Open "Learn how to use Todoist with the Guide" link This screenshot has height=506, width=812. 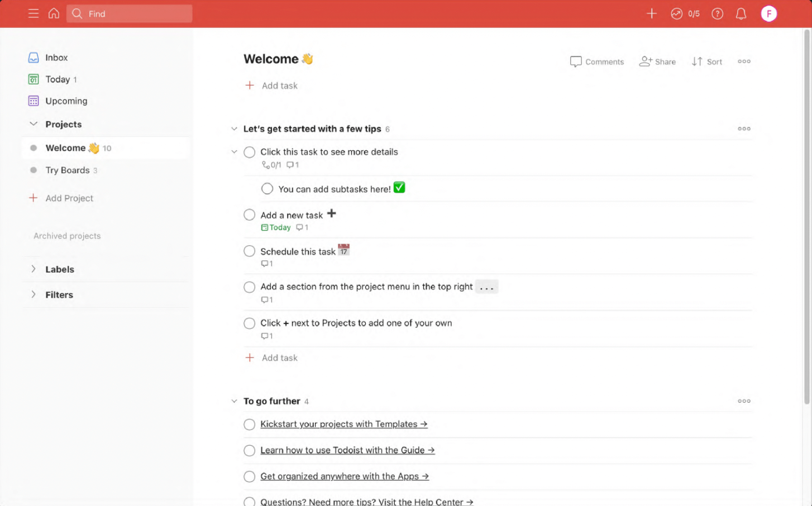(x=347, y=450)
